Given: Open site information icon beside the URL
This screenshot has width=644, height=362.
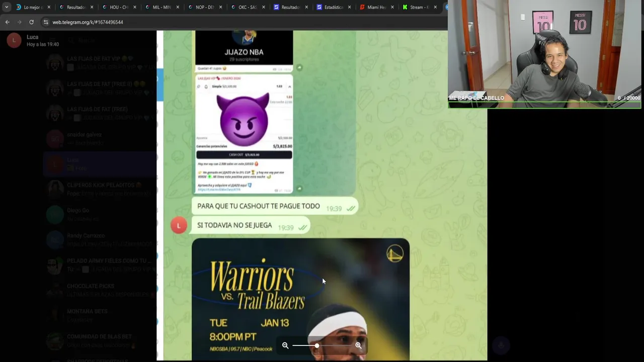Looking at the screenshot, I should [46, 22].
